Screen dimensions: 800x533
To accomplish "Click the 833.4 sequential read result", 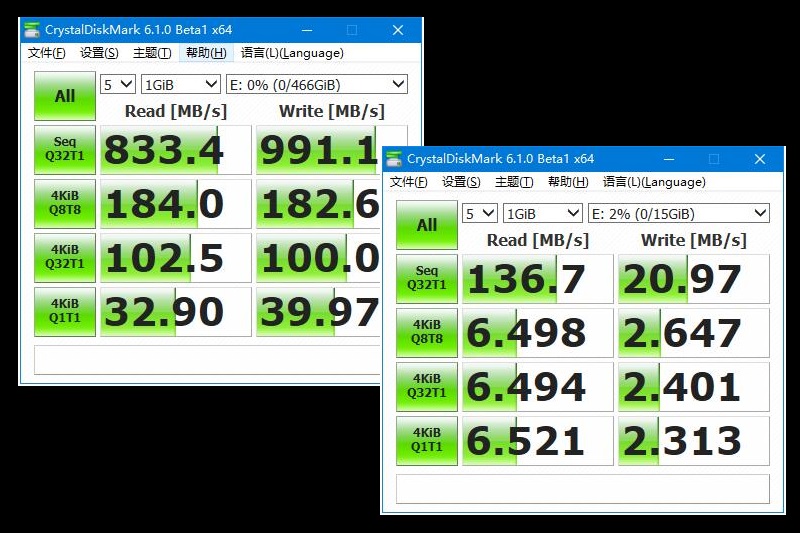I will coord(176,150).
